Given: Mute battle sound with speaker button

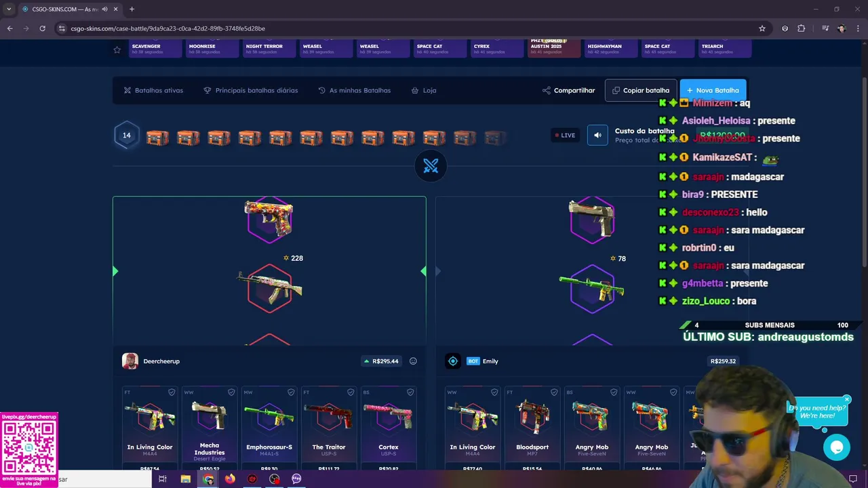Looking at the screenshot, I should click(x=597, y=135).
